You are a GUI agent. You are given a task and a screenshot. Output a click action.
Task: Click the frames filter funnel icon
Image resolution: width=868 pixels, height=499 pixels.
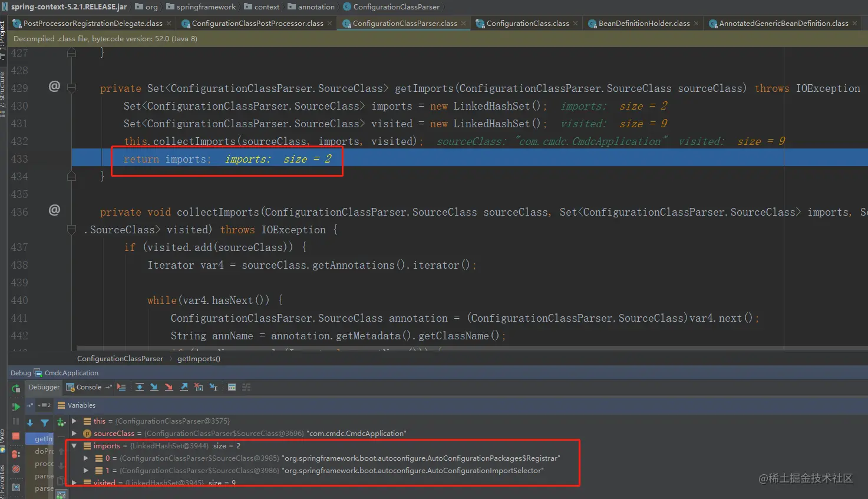pyautogui.click(x=45, y=423)
